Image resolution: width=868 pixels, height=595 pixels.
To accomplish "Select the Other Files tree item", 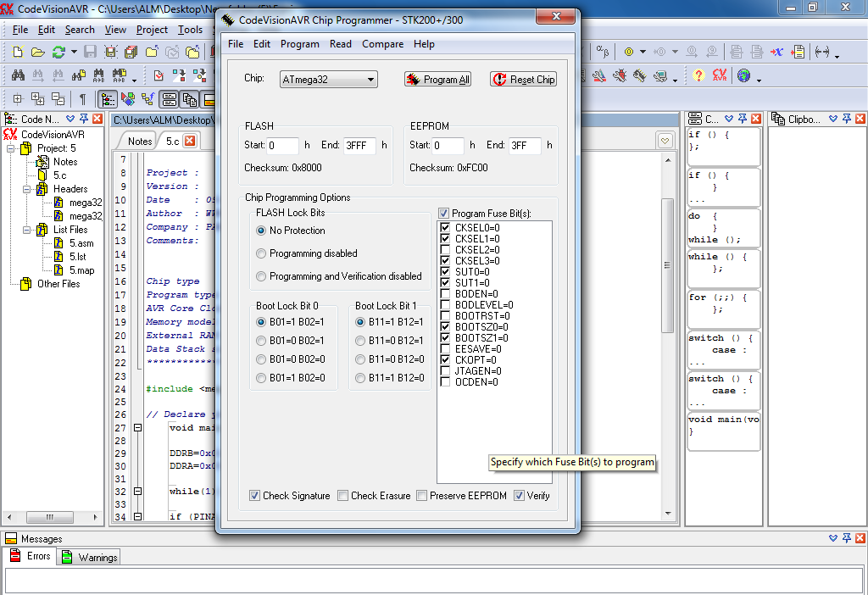I will (58, 284).
